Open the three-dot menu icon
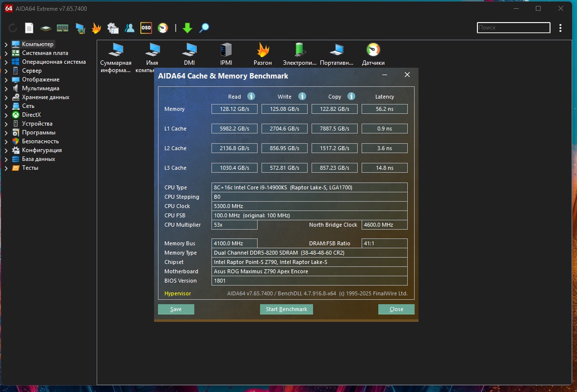 [x=560, y=28]
